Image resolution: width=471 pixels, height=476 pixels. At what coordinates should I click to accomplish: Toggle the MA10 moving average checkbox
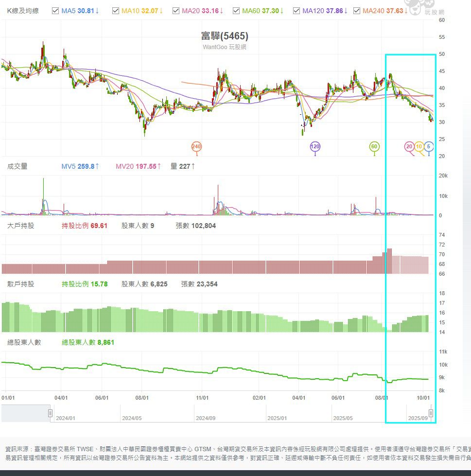(116, 11)
